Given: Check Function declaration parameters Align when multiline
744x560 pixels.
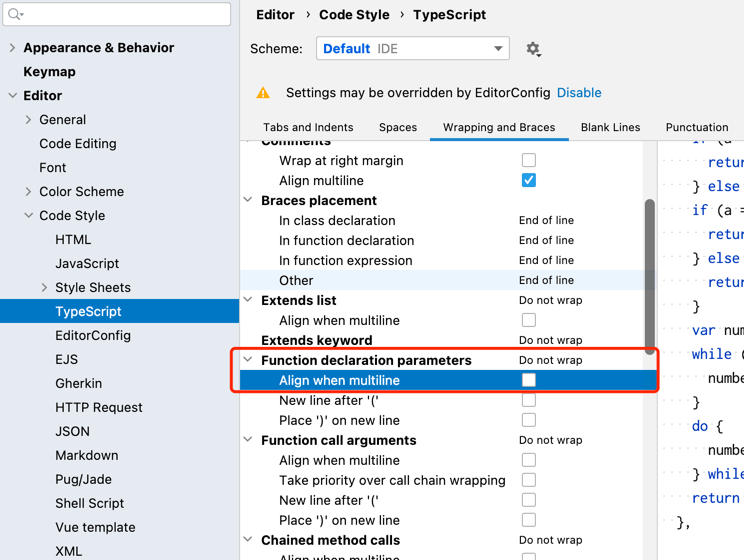Looking at the screenshot, I should [x=529, y=380].
